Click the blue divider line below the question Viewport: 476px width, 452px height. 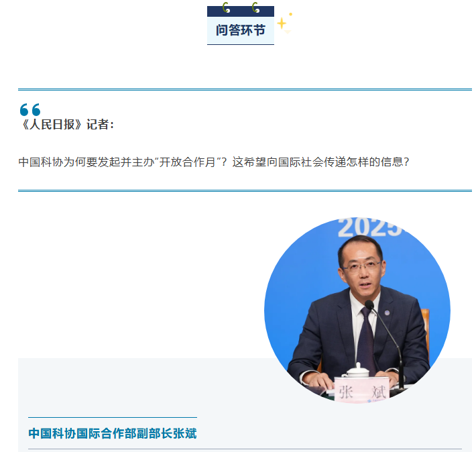[245, 190]
